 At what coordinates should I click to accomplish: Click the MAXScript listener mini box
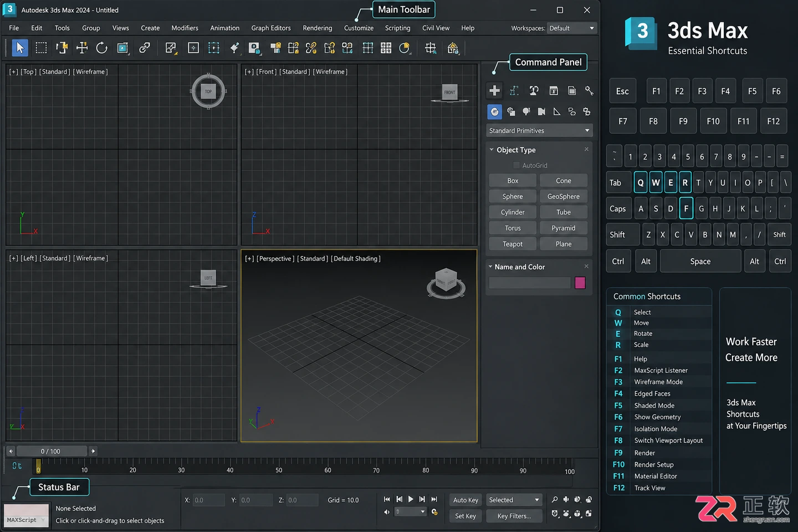click(26, 516)
